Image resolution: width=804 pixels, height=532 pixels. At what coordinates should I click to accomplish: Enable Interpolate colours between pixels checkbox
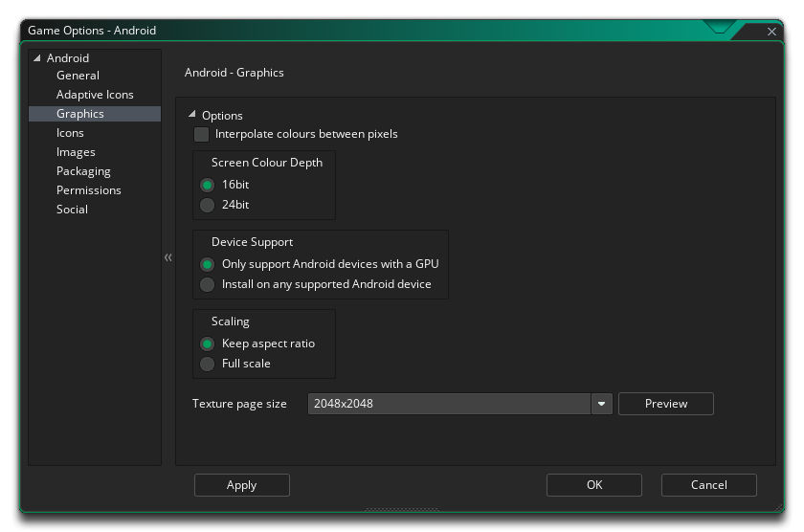click(202, 134)
